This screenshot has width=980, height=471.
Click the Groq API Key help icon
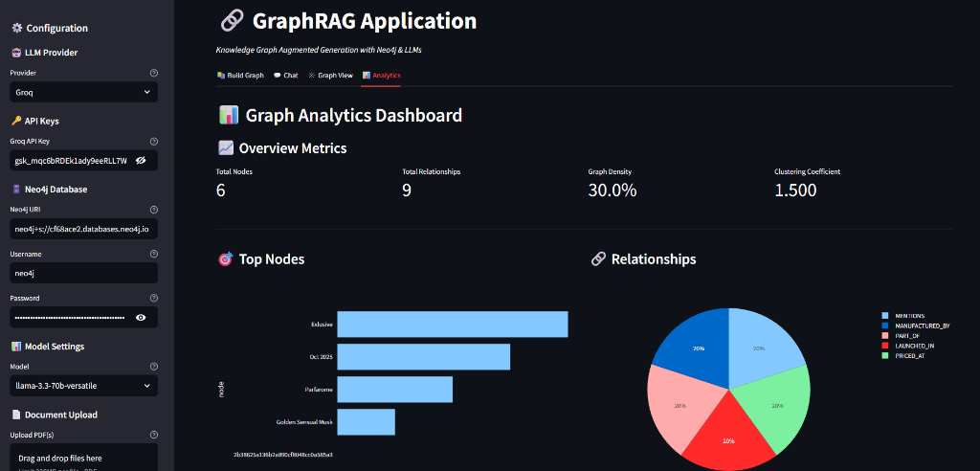(154, 142)
